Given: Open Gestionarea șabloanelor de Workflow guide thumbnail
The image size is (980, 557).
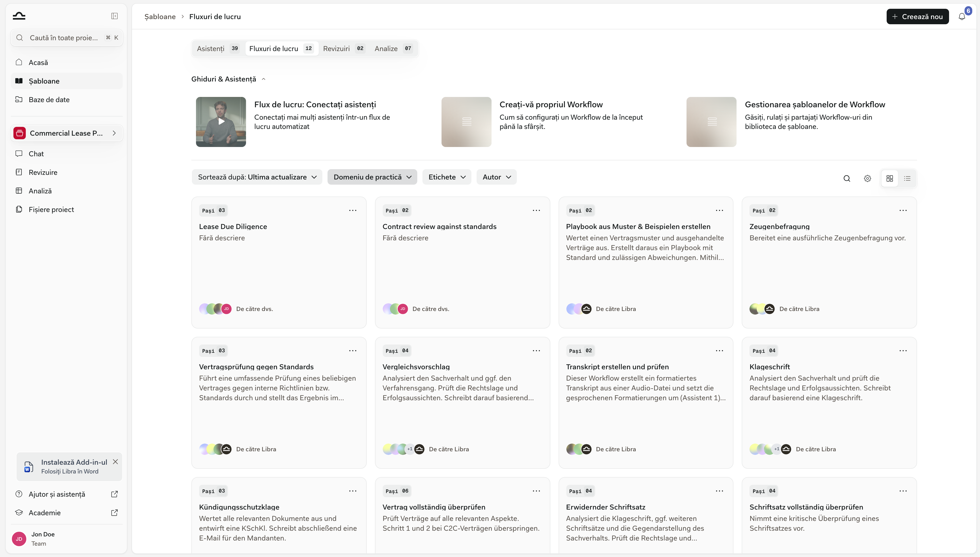Looking at the screenshot, I should [x=711, y=122].
